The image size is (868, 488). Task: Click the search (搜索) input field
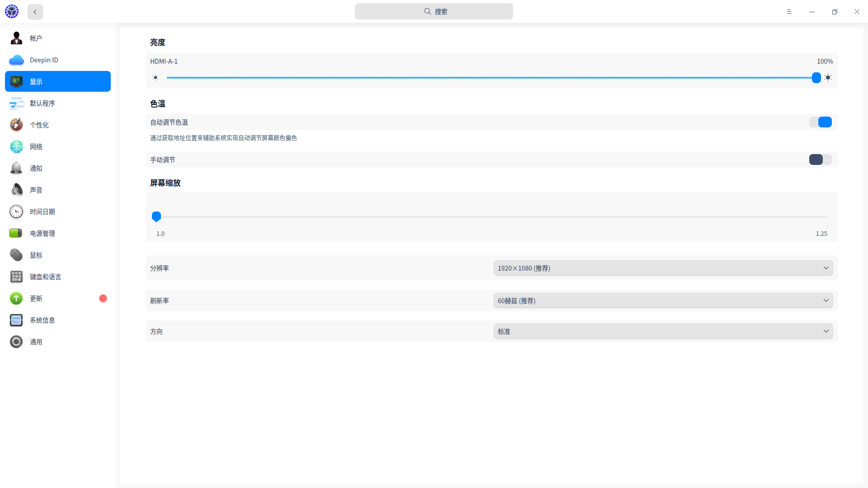pyautogui.click(x=434, y=11)
